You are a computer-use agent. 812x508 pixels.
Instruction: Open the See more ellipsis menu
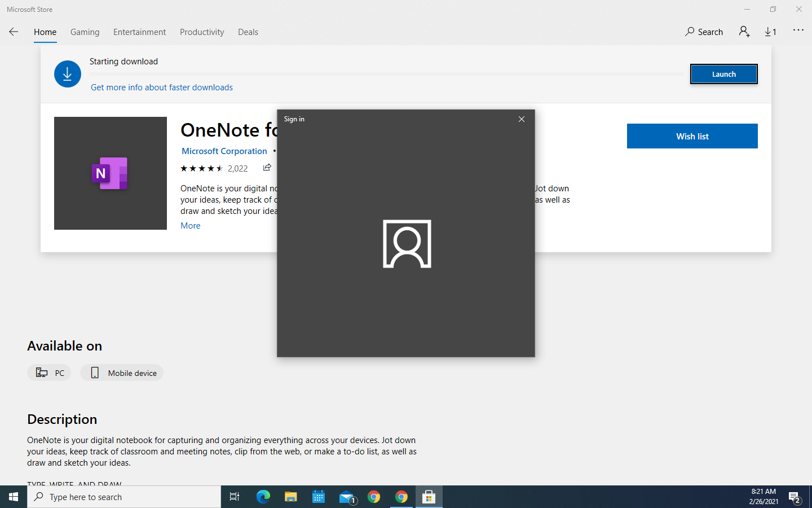tap(798, 30)
